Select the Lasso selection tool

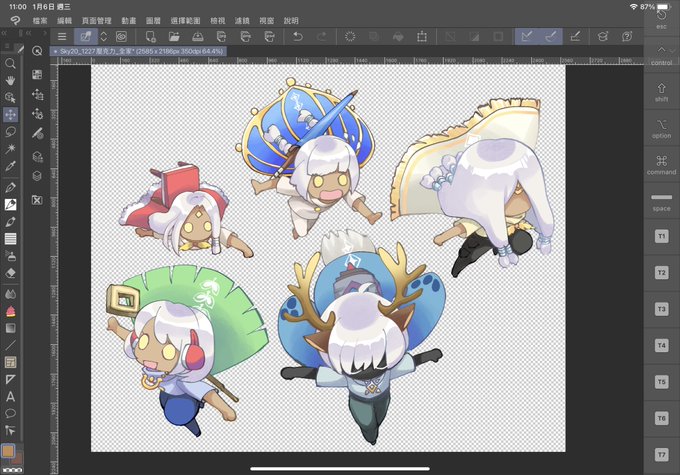pyautogui.click(x=10, y=131)
